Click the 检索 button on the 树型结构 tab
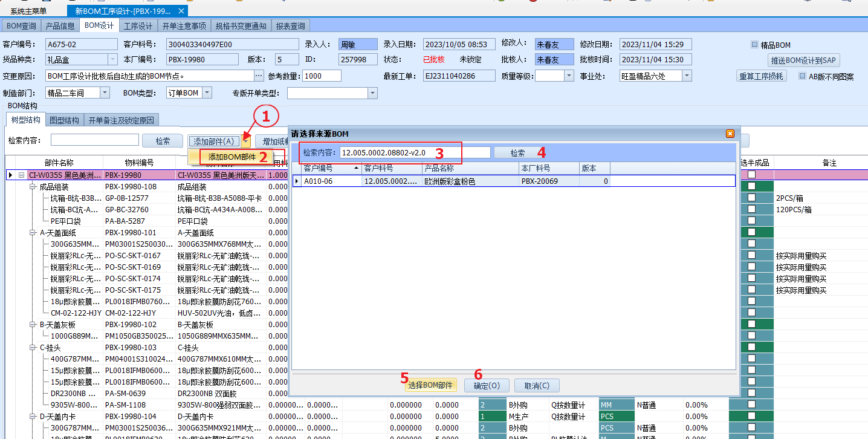The image size is (868, 439). click(x=163, y=141)
